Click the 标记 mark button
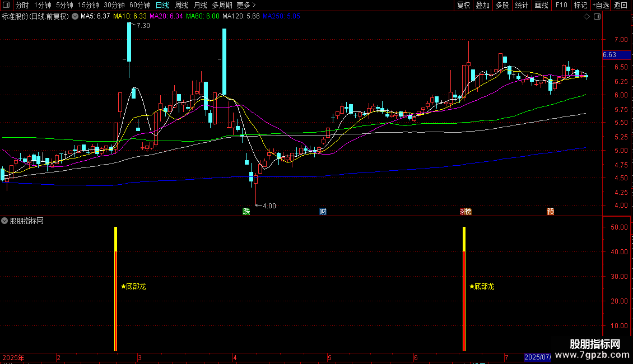Screen dimensions: 633x364 (580, 5)
